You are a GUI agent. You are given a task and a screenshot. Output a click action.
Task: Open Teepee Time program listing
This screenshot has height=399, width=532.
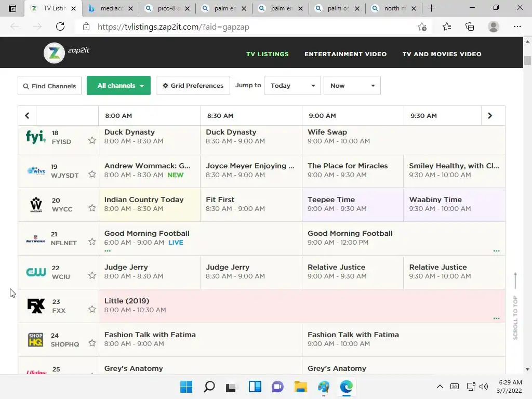click(x=353, y=205)
